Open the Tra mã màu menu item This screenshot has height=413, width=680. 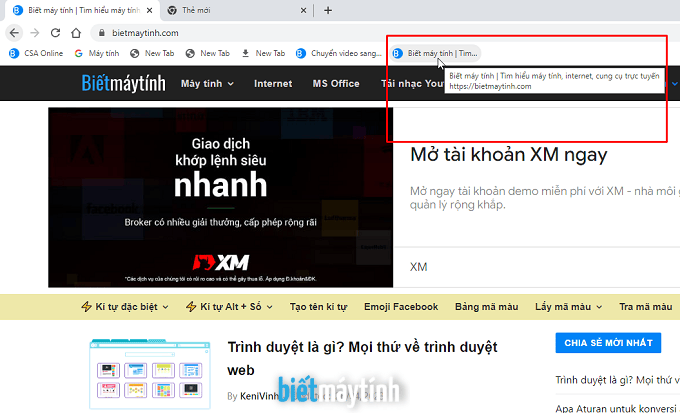(646, 307)
